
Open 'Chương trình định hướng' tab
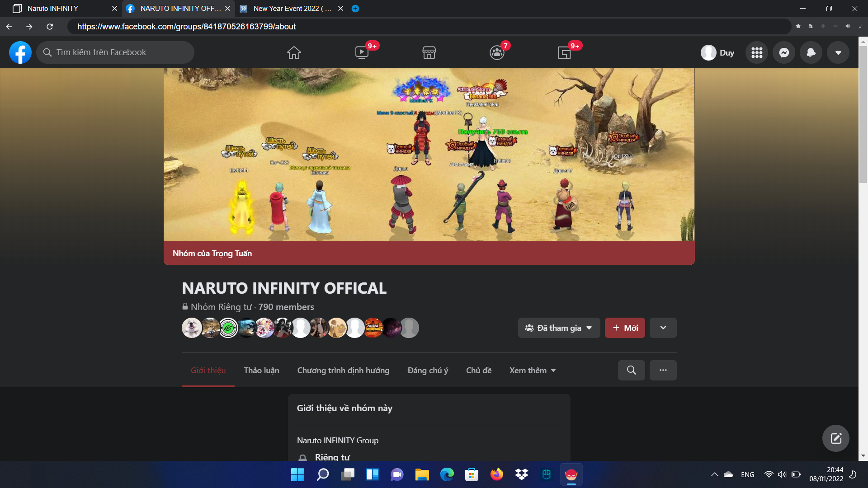coord(343,370)
